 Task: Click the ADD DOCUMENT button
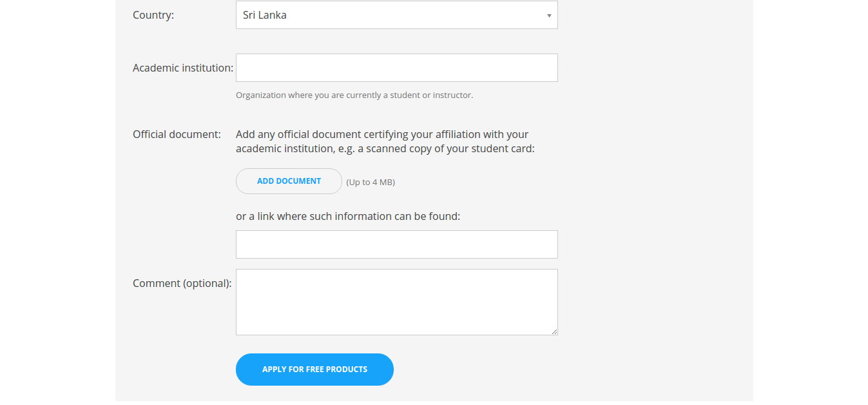tap(289, 181)
